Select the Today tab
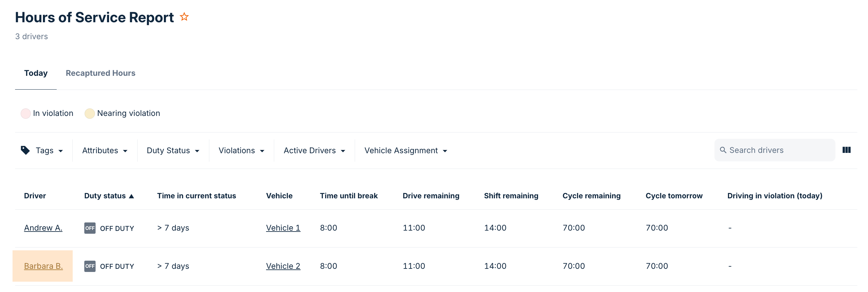 point(36,73)
